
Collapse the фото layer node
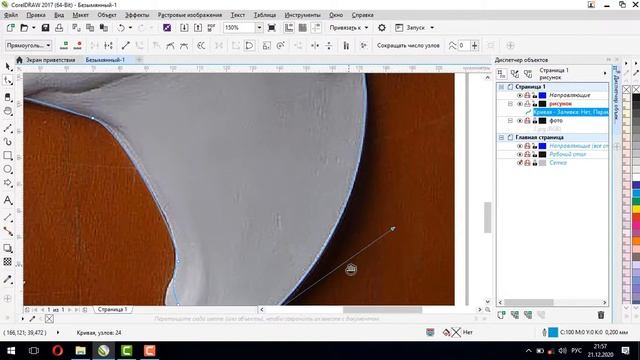pos(510,121)
